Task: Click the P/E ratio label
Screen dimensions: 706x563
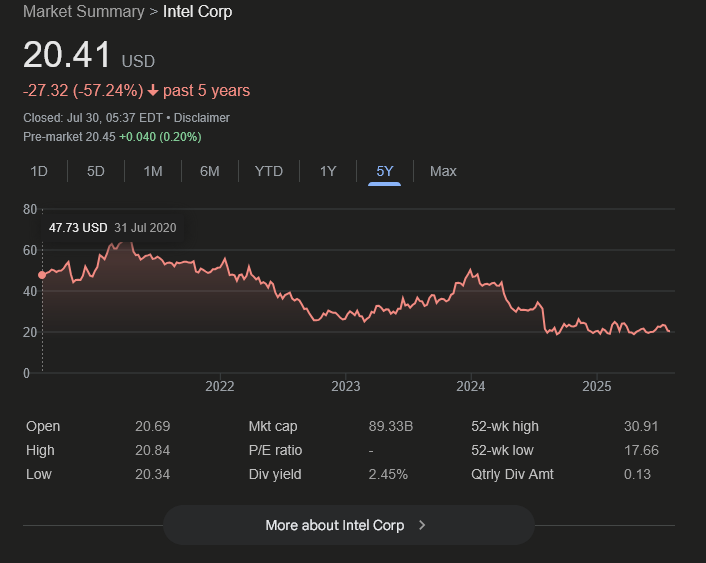Action: (x=276, y=450)
